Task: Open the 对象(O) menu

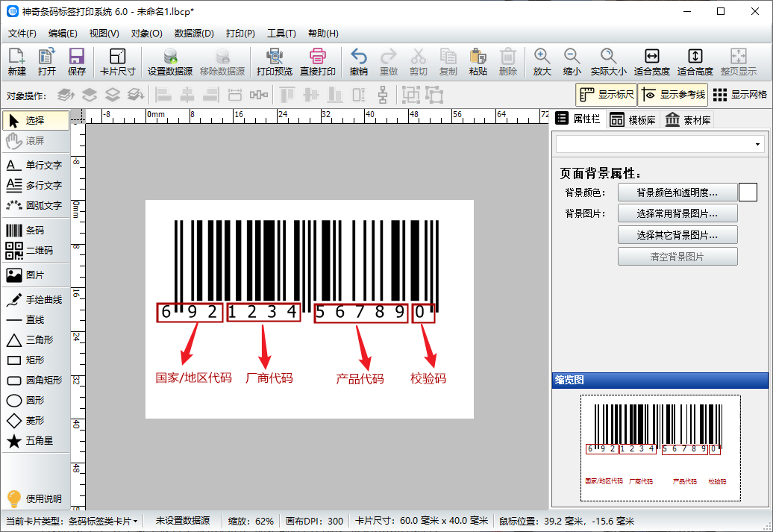Action: tap(146, 34)
